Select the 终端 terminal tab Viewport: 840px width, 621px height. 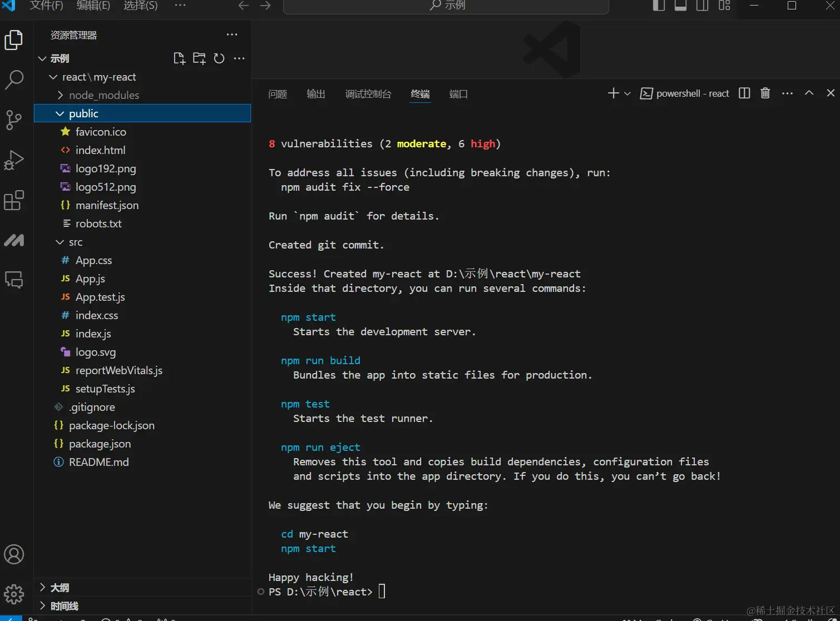coord(421,94)
